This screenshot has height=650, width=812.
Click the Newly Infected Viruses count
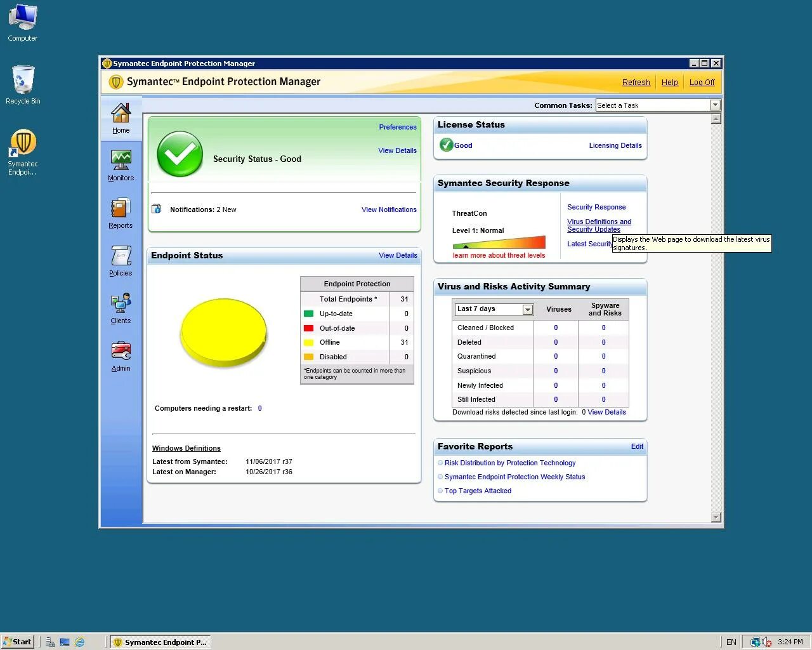coord(556,385)
